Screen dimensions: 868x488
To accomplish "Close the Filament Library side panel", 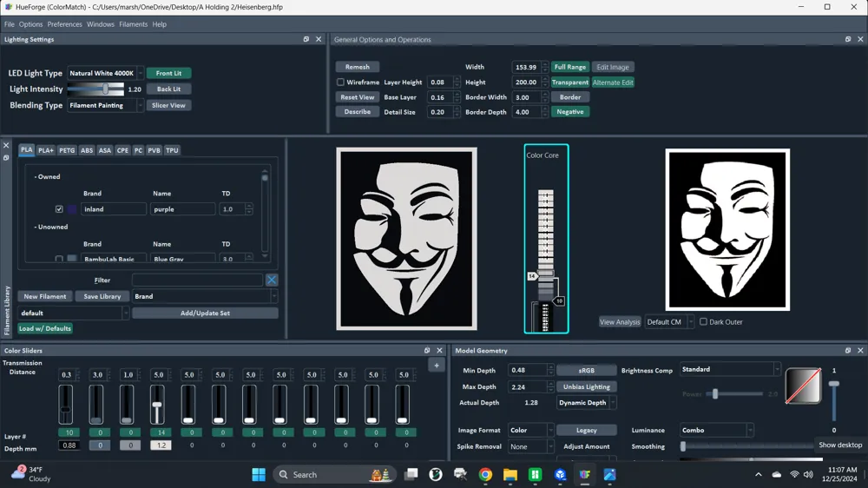I will point(6,145).
